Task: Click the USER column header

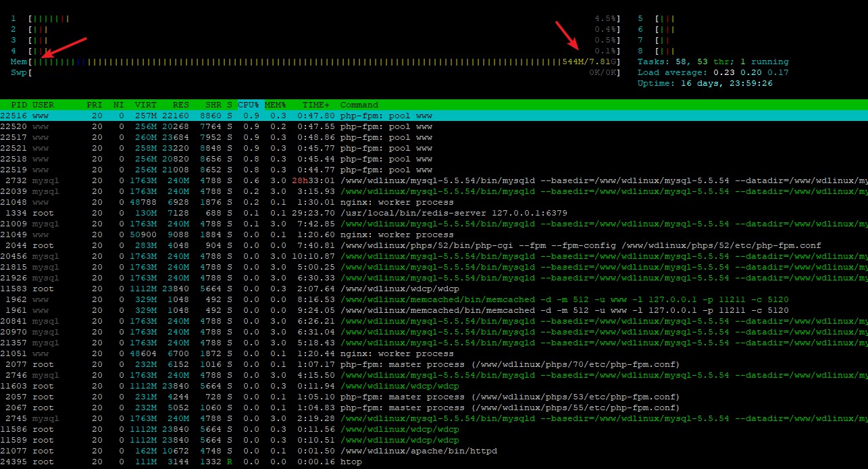Action: pyautogui.click(x=43, y=105)
